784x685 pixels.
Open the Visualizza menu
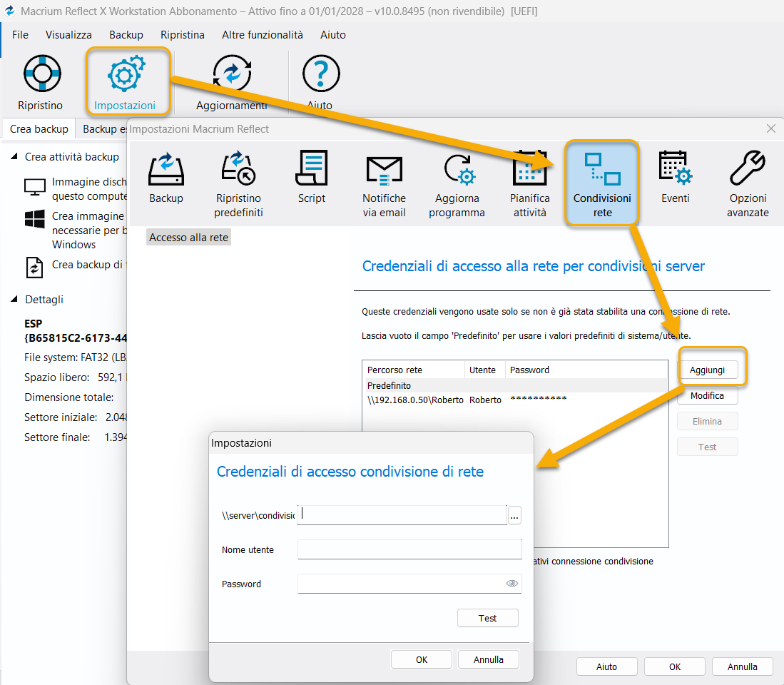[x=68, y=34]
